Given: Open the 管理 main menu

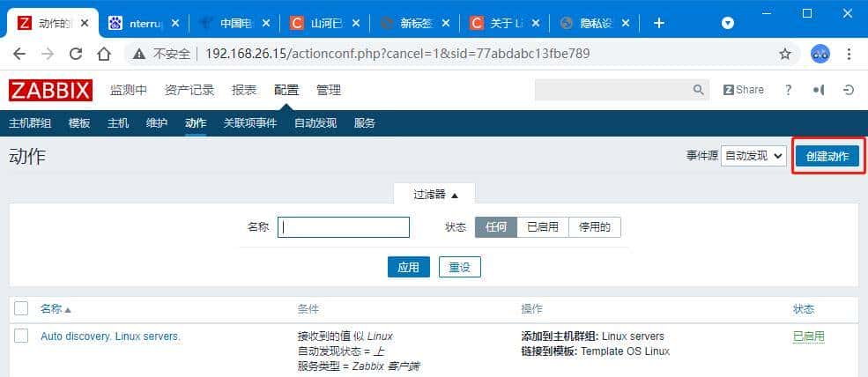Looking at the screenshot, I should pyautogui.click(x=329, y=90).
